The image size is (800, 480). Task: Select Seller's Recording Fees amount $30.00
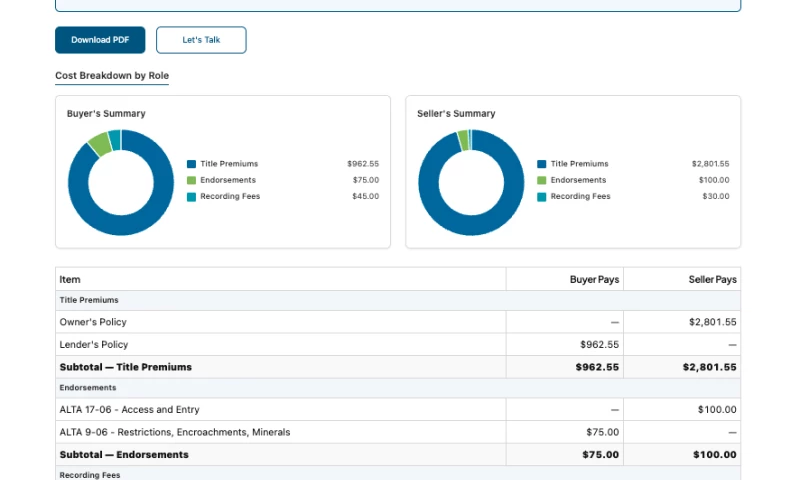(716, 196)
